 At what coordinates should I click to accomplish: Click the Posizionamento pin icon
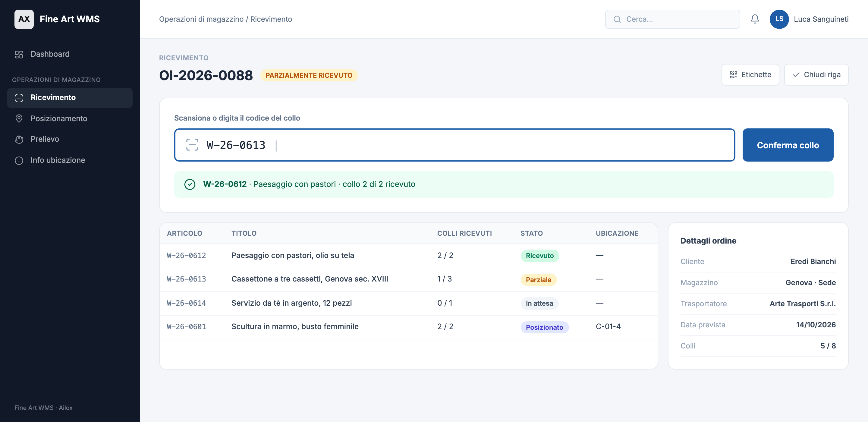coord(19,119)
